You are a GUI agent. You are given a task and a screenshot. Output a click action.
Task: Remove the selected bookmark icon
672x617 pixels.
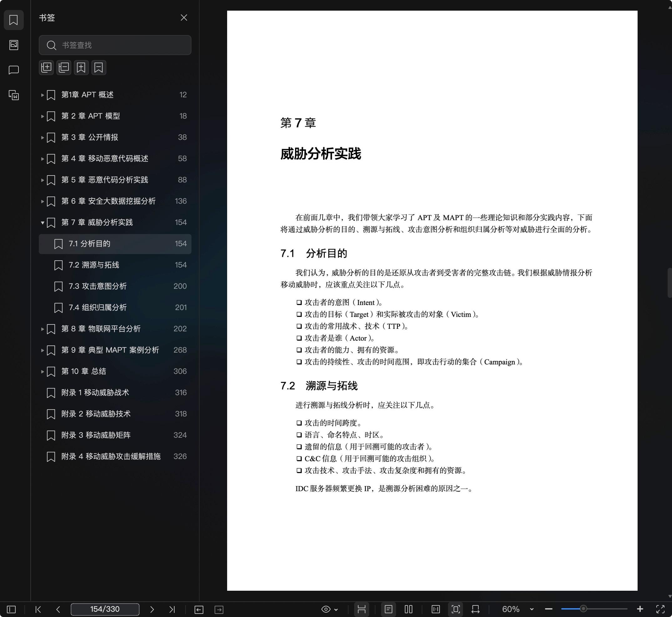pyautogui.click(x=99, y=68)
